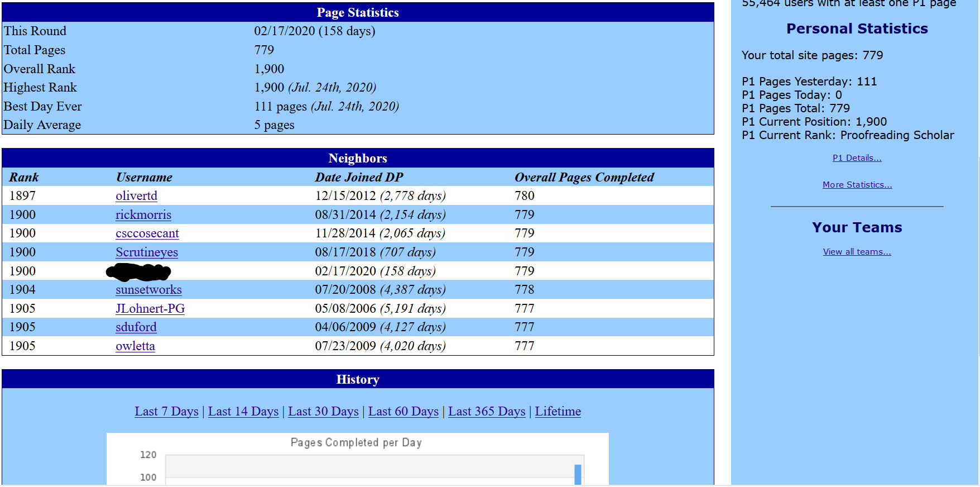
Task: Show history for Last 7 Days
Action: 166,412
